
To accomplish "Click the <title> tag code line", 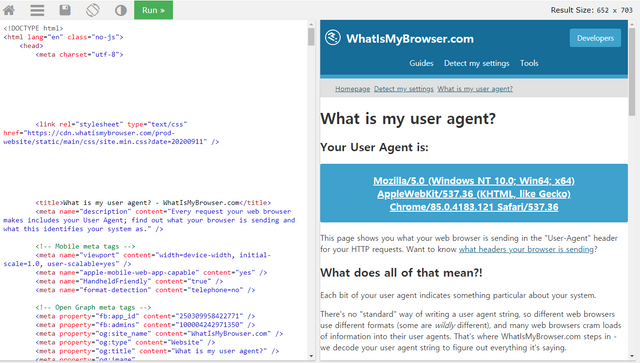I will click(153, 203).
